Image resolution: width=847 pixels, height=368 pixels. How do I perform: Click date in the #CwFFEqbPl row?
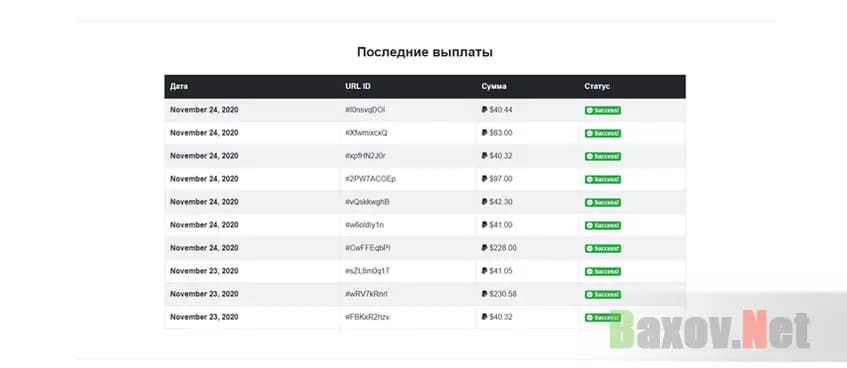pos(204,248)
